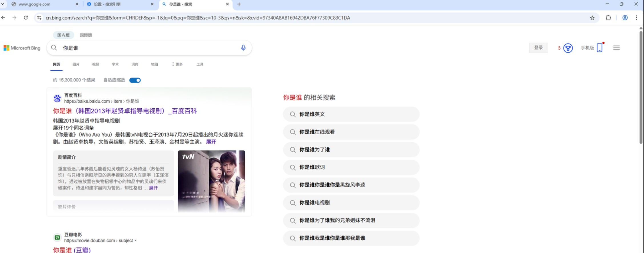Click the 约 15,300,000 个结果 count
Screen dimensions: 644x253
[74, 80]
